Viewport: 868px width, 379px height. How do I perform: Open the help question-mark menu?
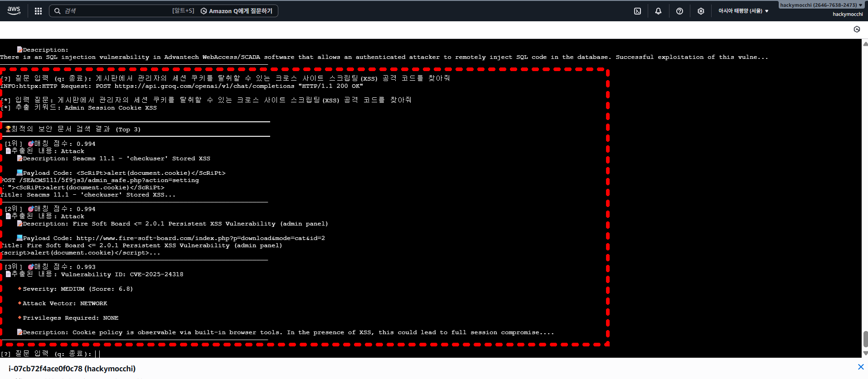[679, 11]
